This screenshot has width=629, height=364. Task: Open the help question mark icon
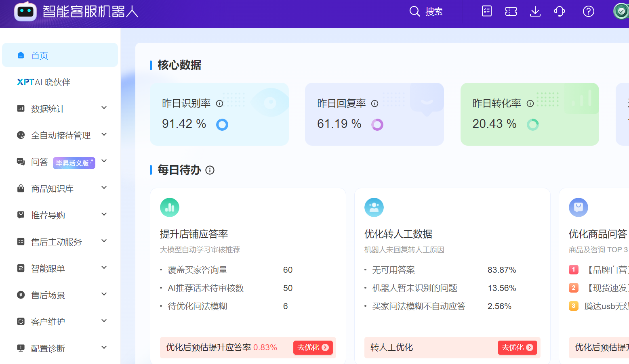(x=589, y=11)
